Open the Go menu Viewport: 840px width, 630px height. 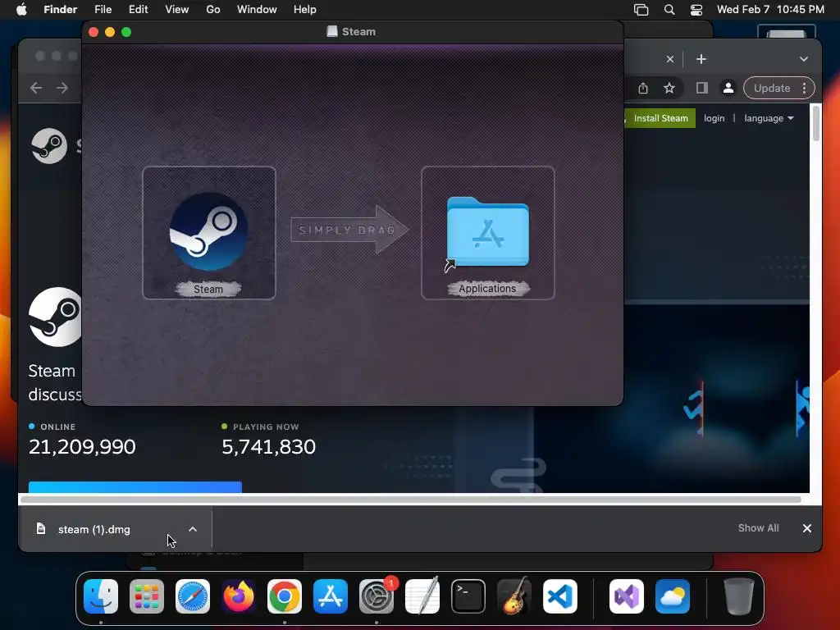(x=213, y=9)
